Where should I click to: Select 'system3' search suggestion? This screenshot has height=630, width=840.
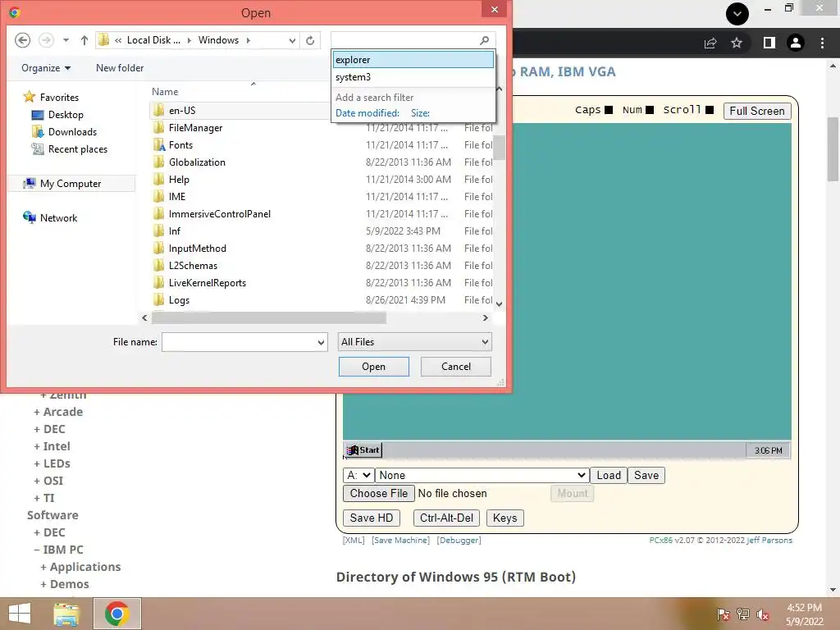[413, 76]
